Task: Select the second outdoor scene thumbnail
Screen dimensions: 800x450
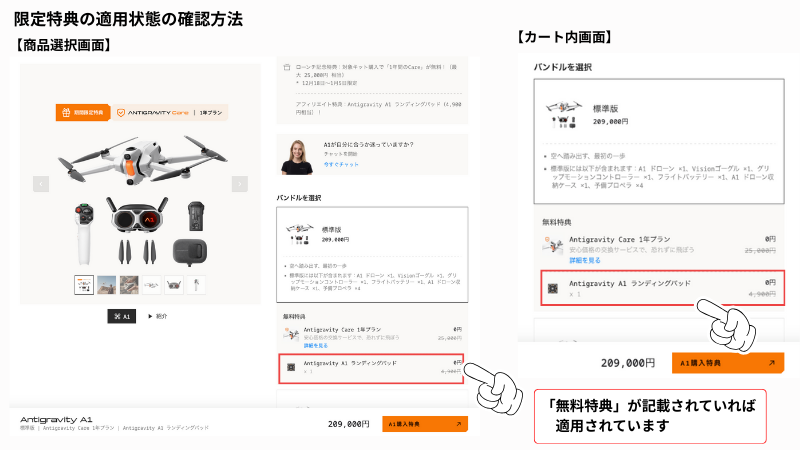Action: tap(107, 285)
